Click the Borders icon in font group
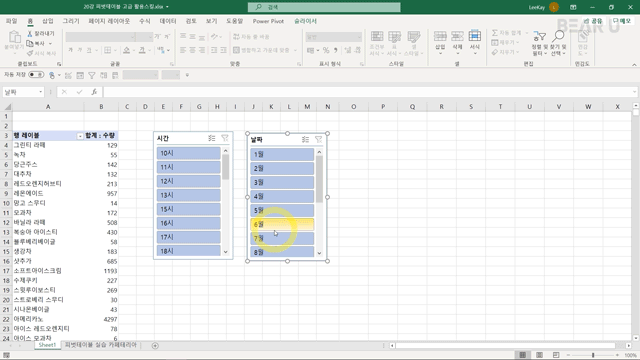Image resolution: width=640 pixels, height=360 pixels. [107, 50]
